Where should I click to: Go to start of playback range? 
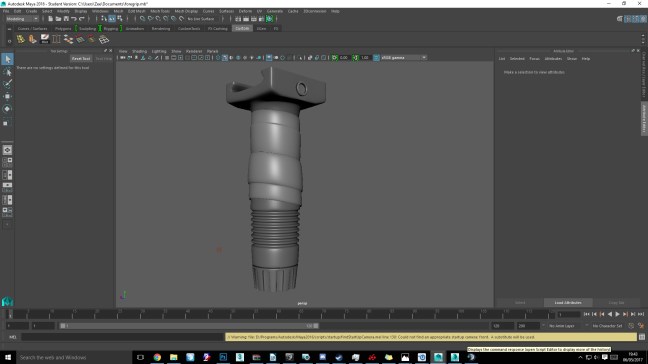(586, 314)
